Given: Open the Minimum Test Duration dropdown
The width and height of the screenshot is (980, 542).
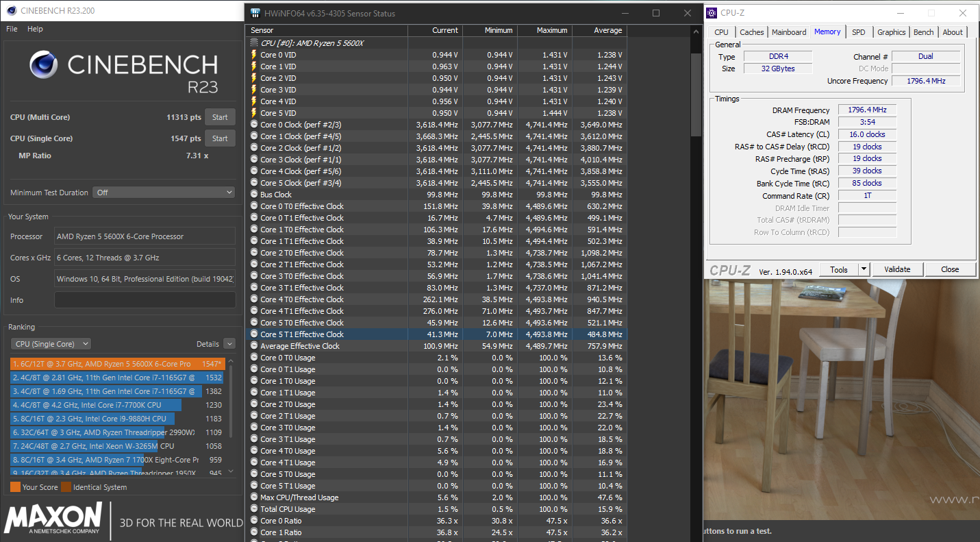Looking at the screenshot, I should (x=164, y=193).
